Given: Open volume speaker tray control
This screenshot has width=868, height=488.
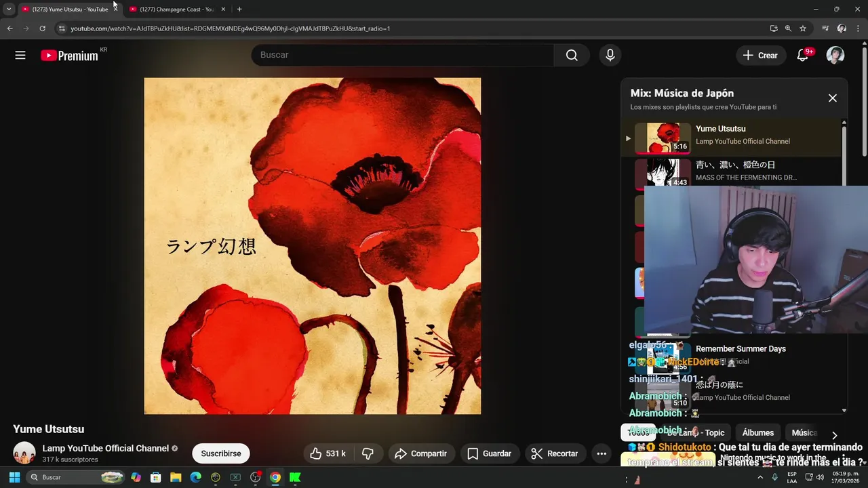Looking at the screenshot, I should [x=820, y=477].
